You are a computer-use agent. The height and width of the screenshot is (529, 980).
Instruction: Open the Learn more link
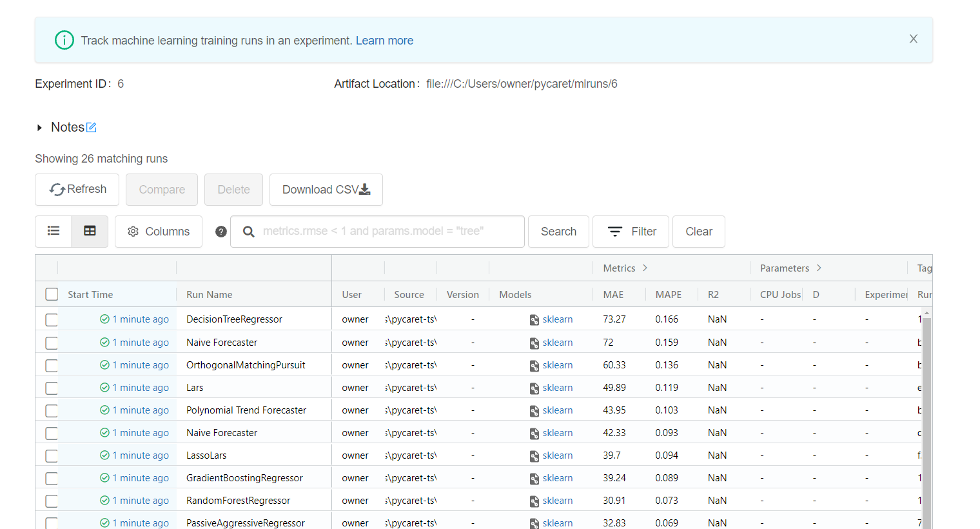[384, 40]
